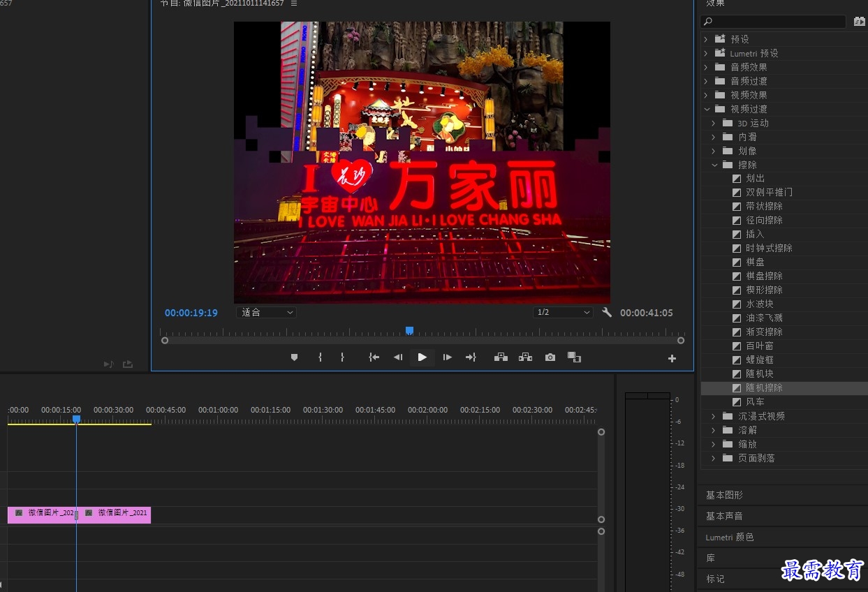868x592 pixels.
Task: Open the 库 panel tab
Action: [x=710, y=558]
